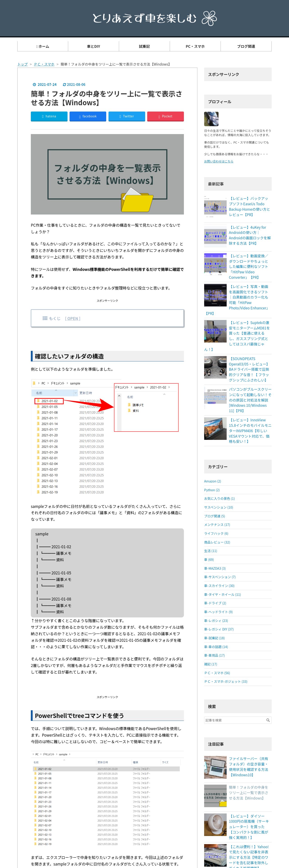
Task: Click the Daiso fan thumbnail image
Action: click(x=215, y=825)
